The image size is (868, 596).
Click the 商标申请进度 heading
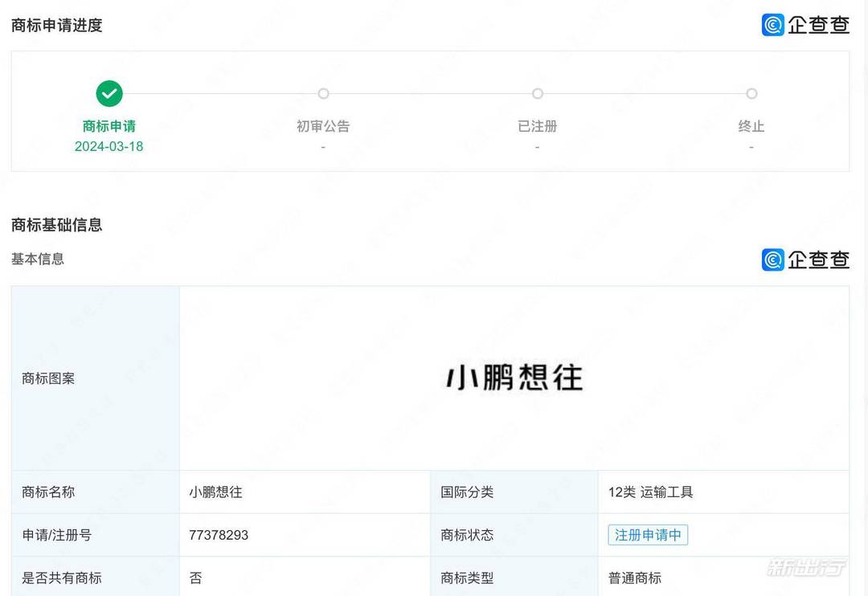[57, 26]
